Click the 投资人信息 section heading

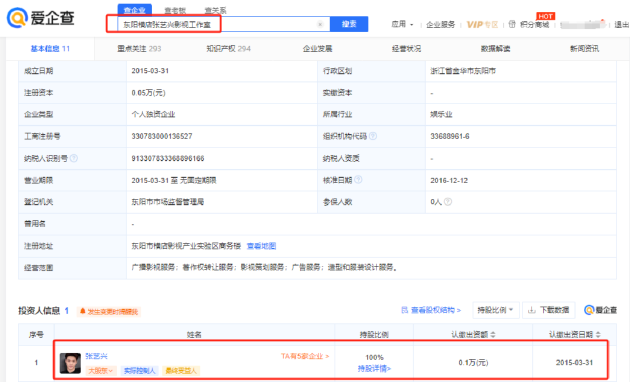click(39, 311)
